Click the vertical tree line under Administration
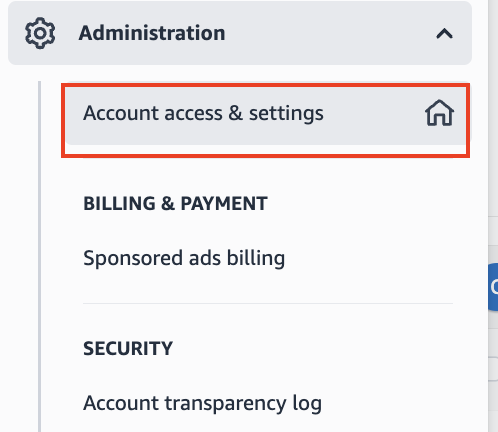498x432 pixels. (x=40, y=256)
